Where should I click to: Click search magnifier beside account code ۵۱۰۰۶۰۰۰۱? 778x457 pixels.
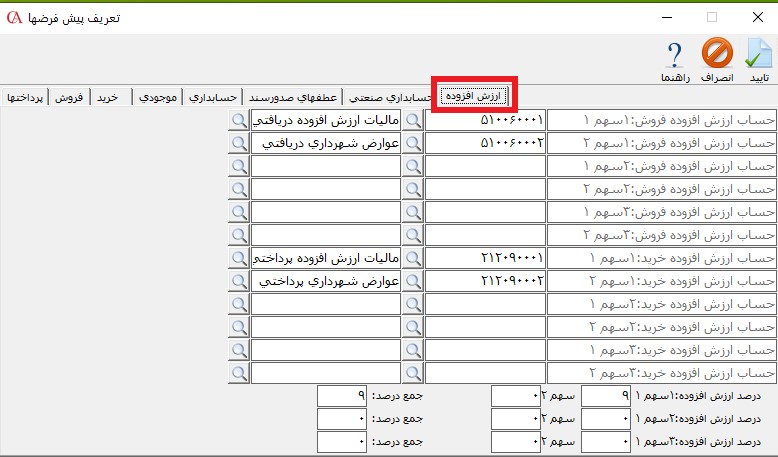pos(412,120)
